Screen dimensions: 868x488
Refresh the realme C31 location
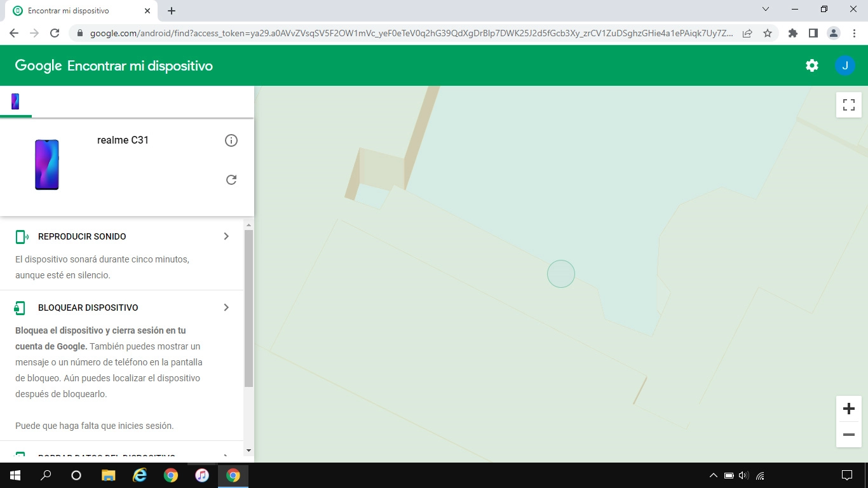[x=231, y=180]
